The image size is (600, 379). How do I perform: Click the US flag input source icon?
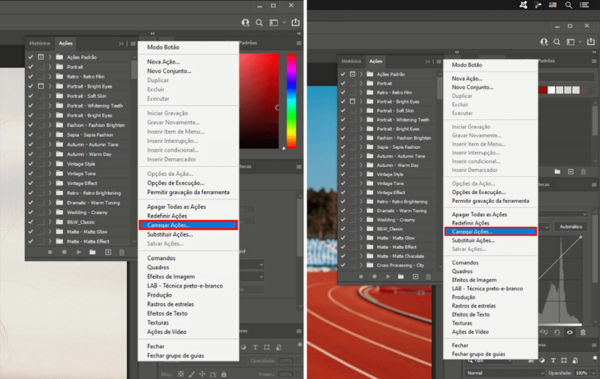(x=553, y=5)
